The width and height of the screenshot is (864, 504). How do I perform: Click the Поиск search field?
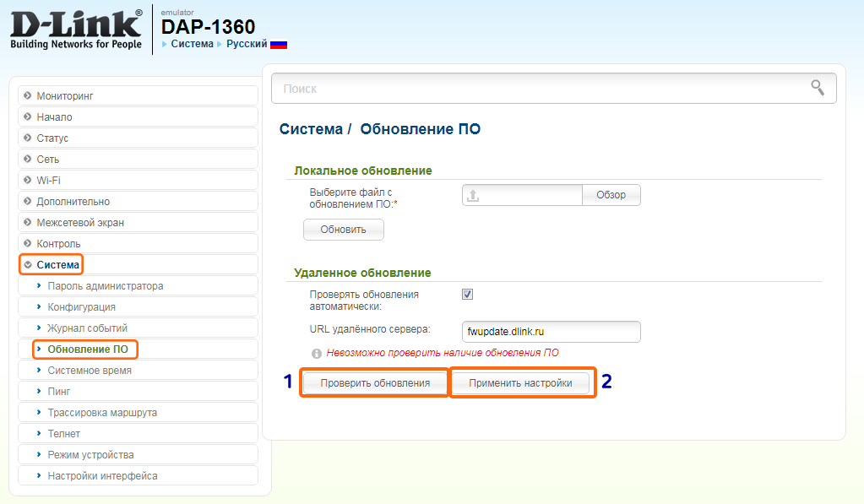(x=541, y=88)
